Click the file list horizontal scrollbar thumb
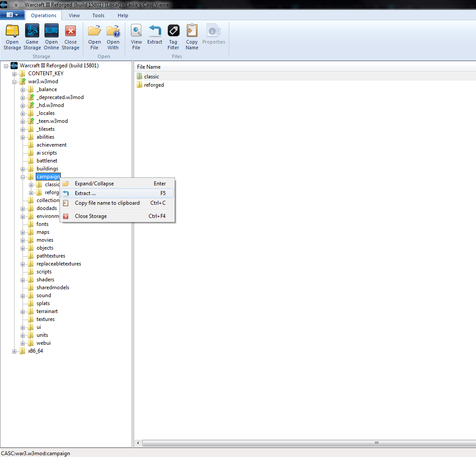The height and width of the screenshot is (457, 476). (x=309, y=443)
